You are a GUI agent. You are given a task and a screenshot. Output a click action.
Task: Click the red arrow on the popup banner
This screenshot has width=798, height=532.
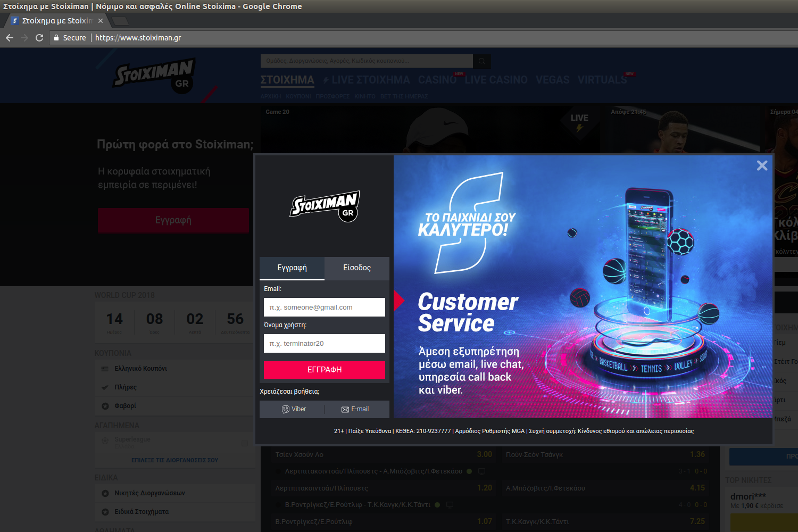click(x=399, y=301)
